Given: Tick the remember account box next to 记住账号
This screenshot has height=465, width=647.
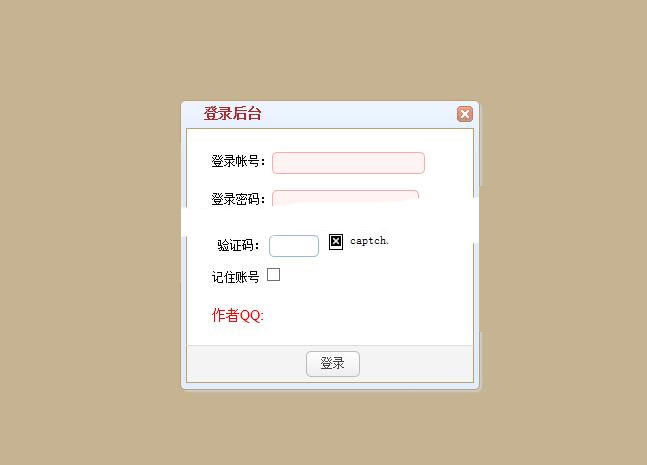Looking at the screenshot, I should point(274,274).
